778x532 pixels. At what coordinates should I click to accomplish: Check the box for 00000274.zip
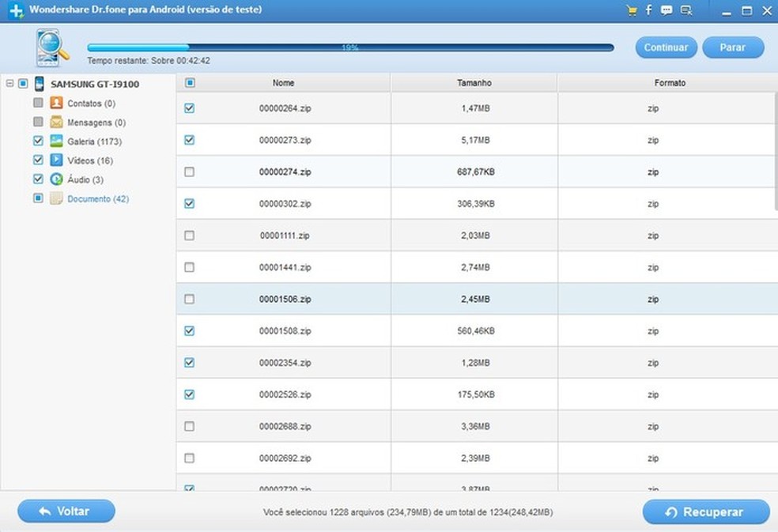(189, 172)
